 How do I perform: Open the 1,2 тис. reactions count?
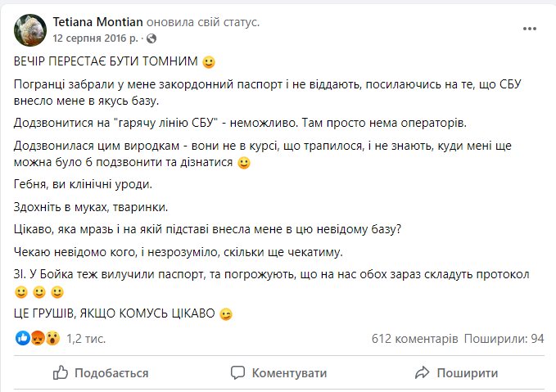[84, 337]
